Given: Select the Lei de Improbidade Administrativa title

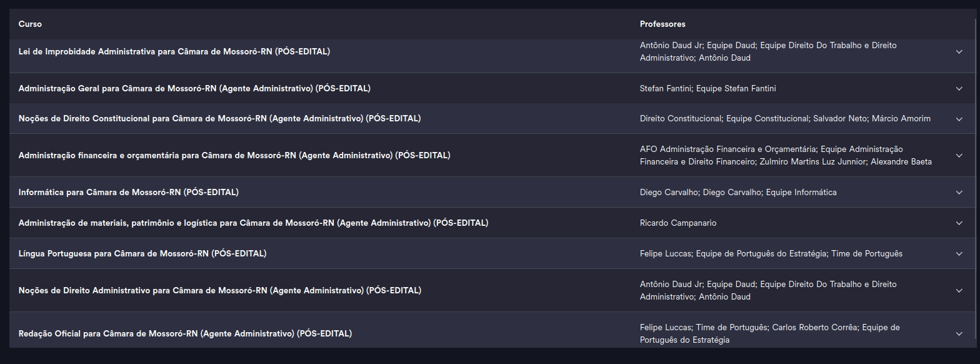Looking at the screenshot, I should tap(174, 51).
